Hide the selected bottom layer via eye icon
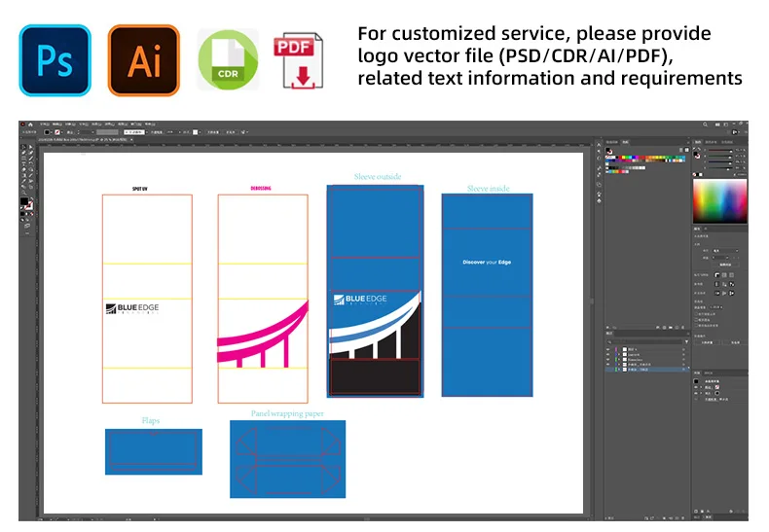 pyautogui.click(x=609, y=371)
